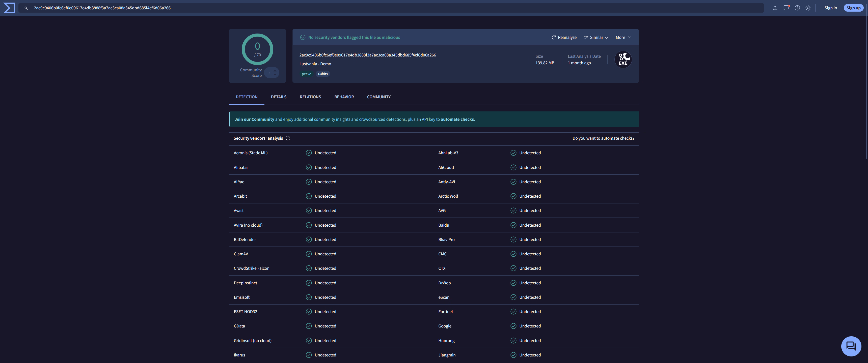Open the chat bubble widget

[851, 346]
